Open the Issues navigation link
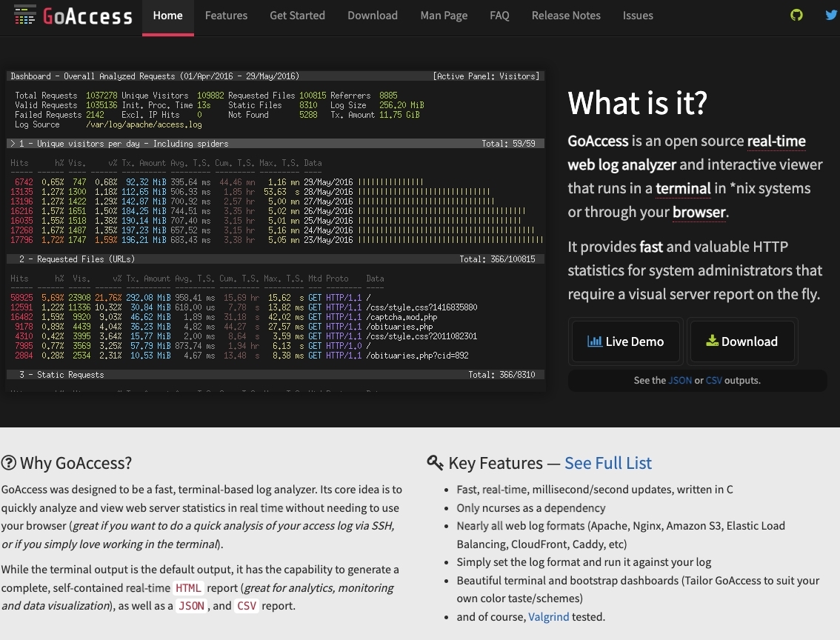Image resolution: width=840 pixels, height=640 pixels. [x=638, y=16]
